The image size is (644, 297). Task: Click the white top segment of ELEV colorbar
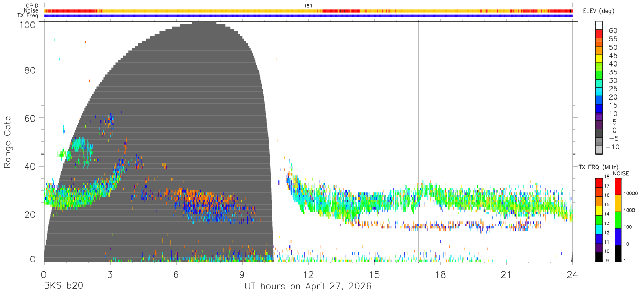point(599,26)
